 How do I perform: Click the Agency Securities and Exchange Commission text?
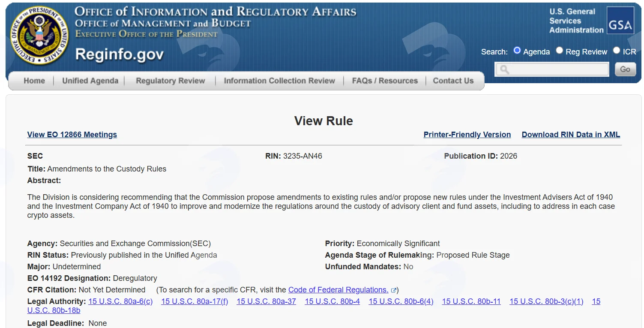click(x=119, y=244)
